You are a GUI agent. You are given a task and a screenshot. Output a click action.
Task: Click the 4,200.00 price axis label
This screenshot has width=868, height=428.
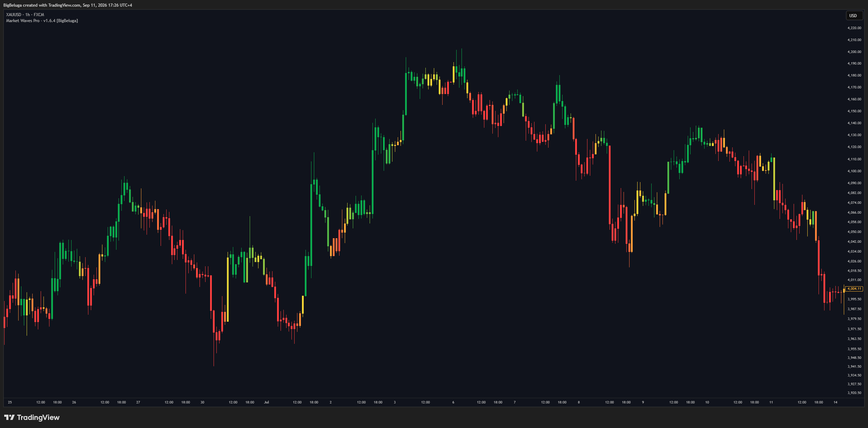click(x=854, y=52)
